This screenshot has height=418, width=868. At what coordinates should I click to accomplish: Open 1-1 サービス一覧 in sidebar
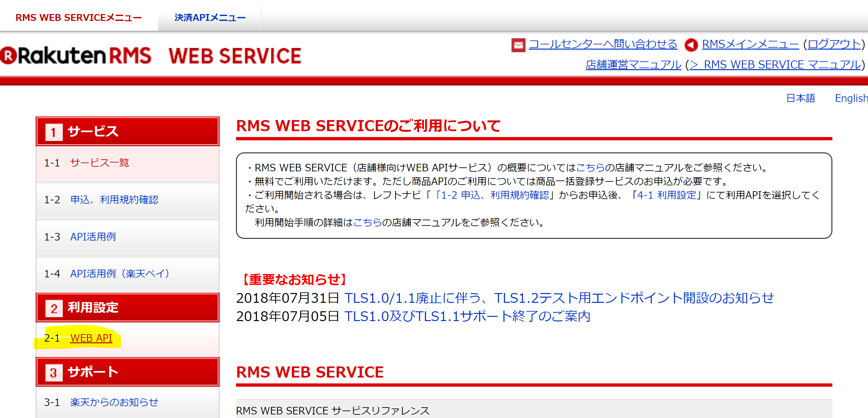point(99,163)
